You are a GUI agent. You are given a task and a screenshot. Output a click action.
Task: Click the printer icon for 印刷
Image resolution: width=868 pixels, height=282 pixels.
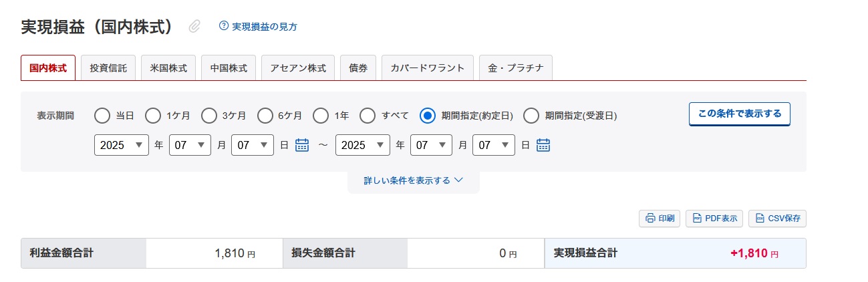coord(650,219)
